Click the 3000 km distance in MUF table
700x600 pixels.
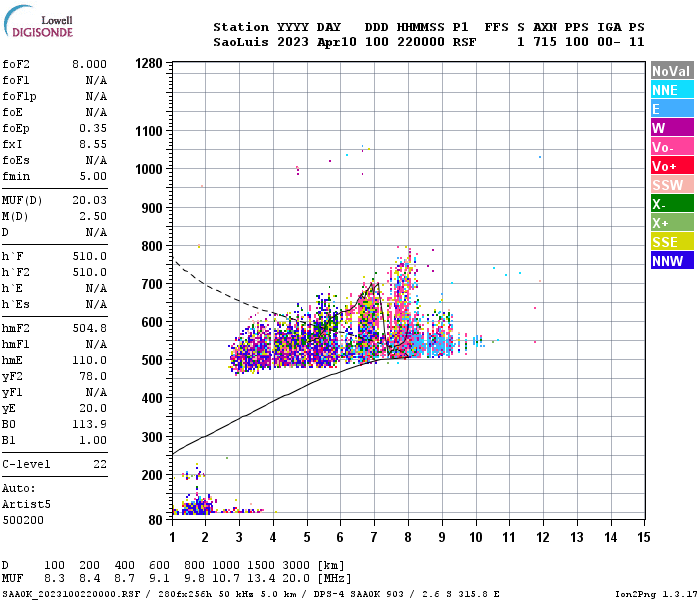click(x=296, y=566)
